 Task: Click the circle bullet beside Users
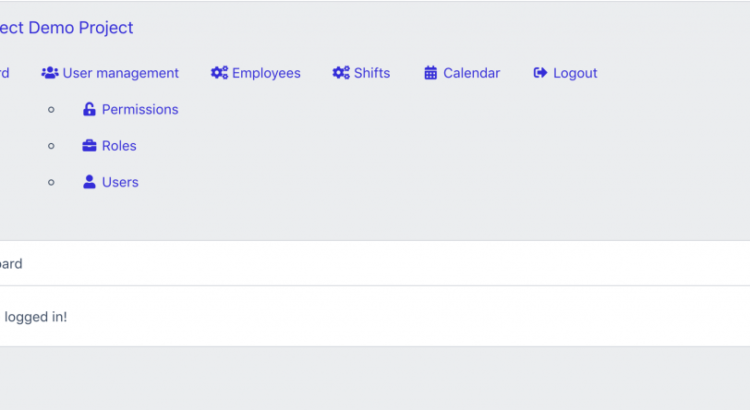click(52, 182)
